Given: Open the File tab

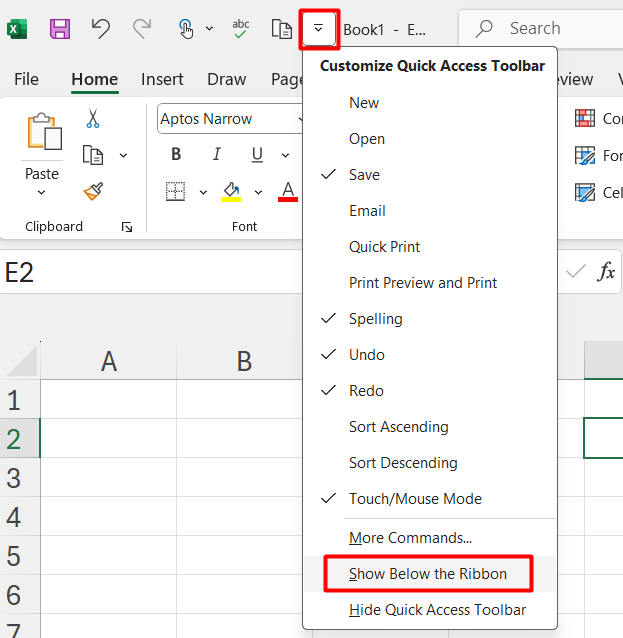Looking at the screenshot, I should point(26,79).
